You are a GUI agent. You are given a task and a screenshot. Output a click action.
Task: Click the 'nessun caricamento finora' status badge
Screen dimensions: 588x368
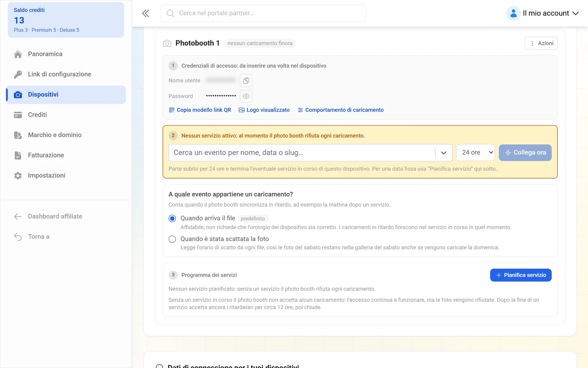click(260, 43)
